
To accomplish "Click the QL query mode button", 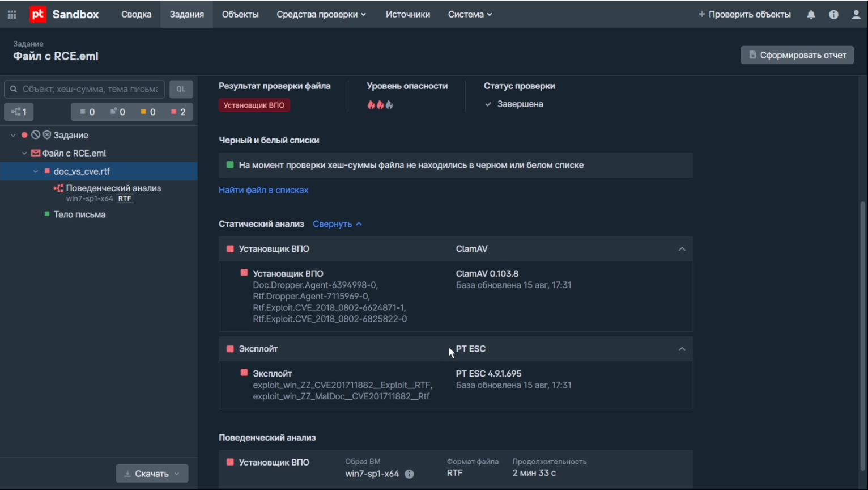I will pyautogui.click(x=181, y=89).
